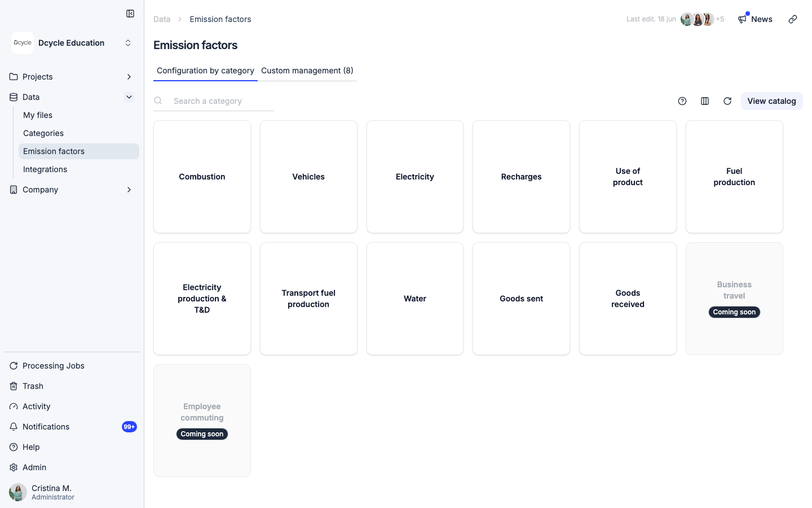Open Integrations in the sidebar
Viewport: 812px width, 508px height.
(x=79, y=169)
